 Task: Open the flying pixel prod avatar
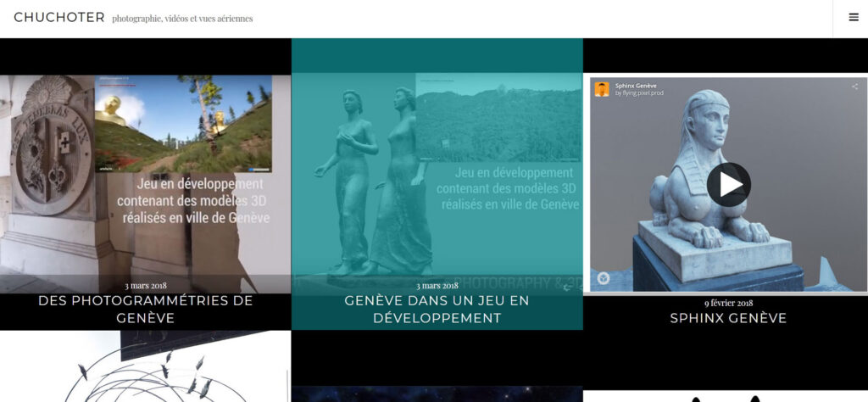[x=602, y=89]
